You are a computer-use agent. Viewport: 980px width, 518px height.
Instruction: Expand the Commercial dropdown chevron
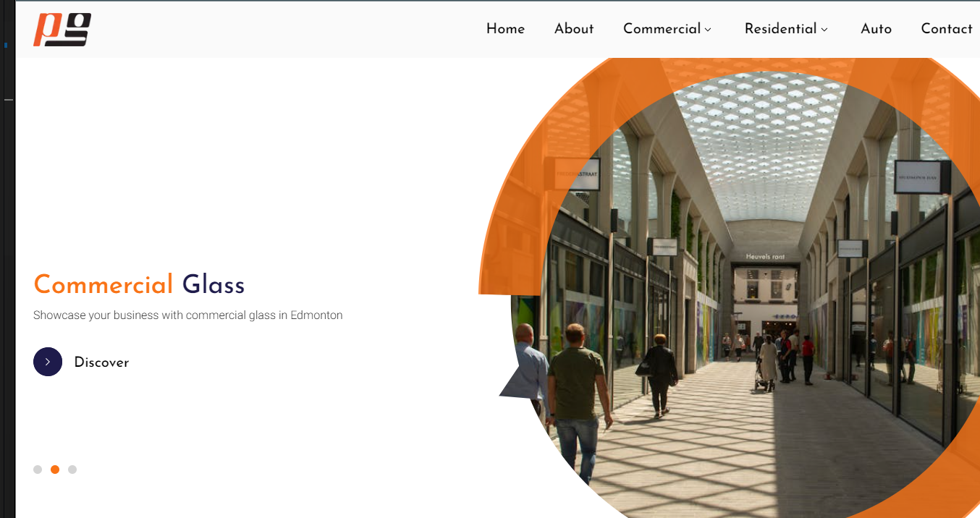coord(708,30)
